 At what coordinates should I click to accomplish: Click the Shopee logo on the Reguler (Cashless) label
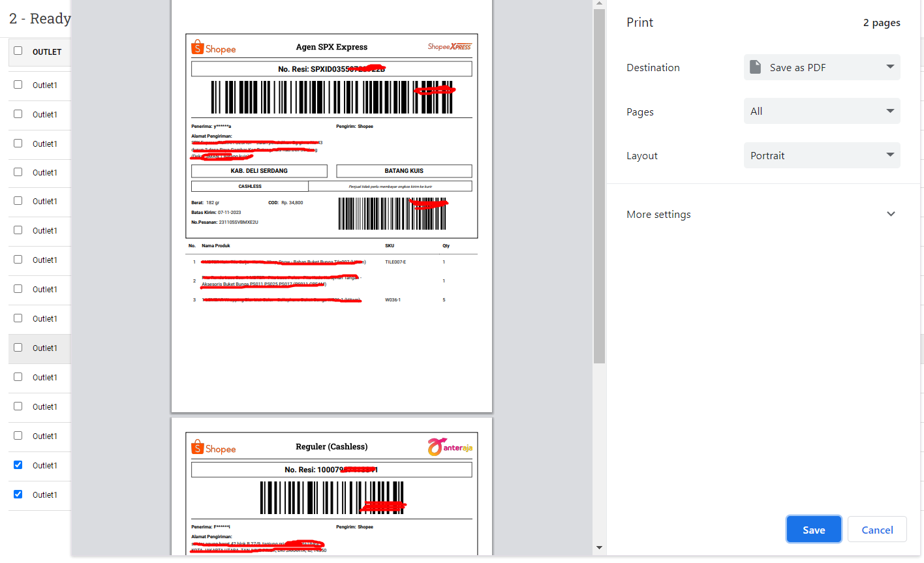point(213,448)
